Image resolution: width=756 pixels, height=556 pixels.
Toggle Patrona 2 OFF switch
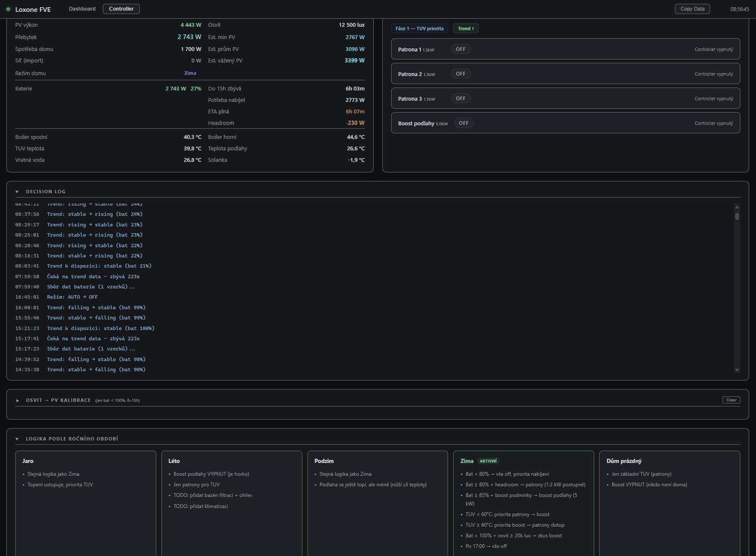point(461,74)
